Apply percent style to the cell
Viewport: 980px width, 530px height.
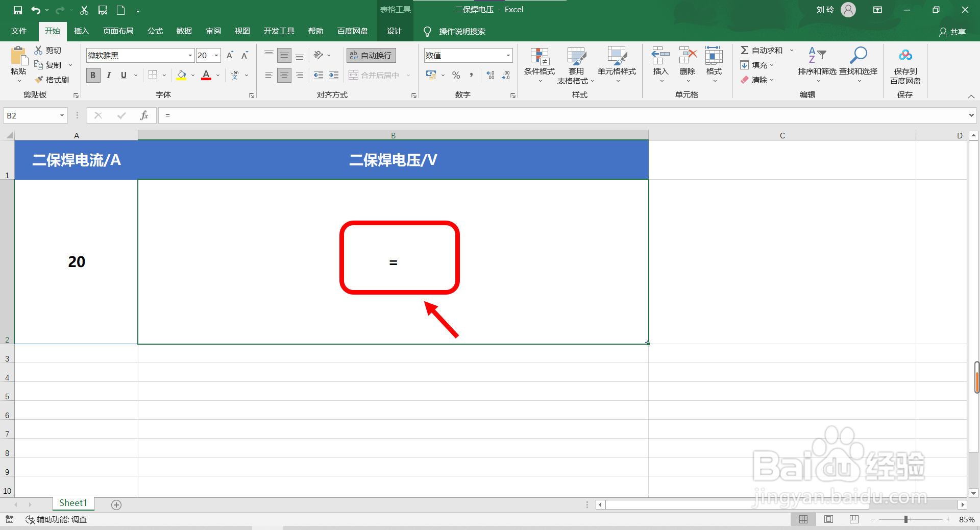[x=456, y=75]
